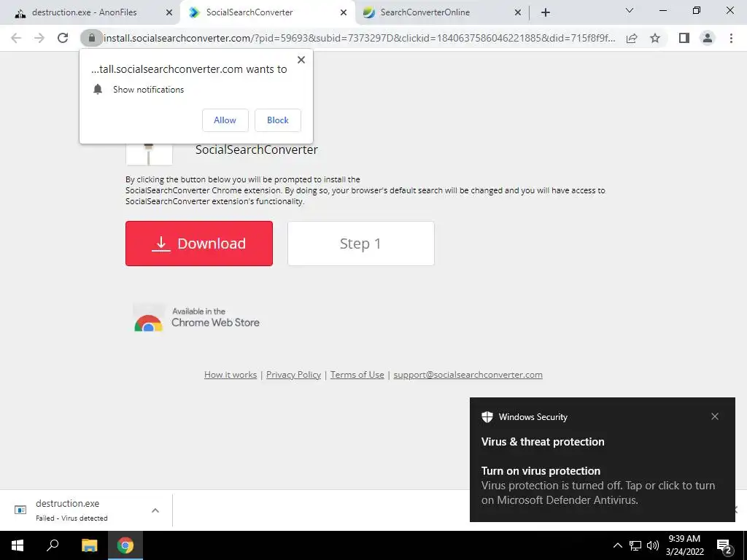This screenshot has width=747, height=560.
Task: Open the Chrome three-dot menu
Action: [731, 38]
